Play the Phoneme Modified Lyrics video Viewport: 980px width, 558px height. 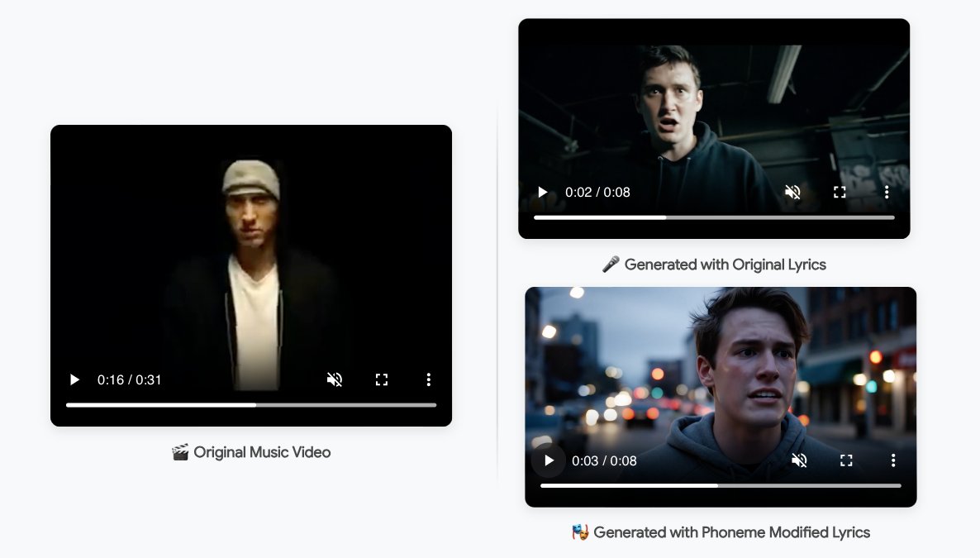pyautogui.click(x=549, y=460)
